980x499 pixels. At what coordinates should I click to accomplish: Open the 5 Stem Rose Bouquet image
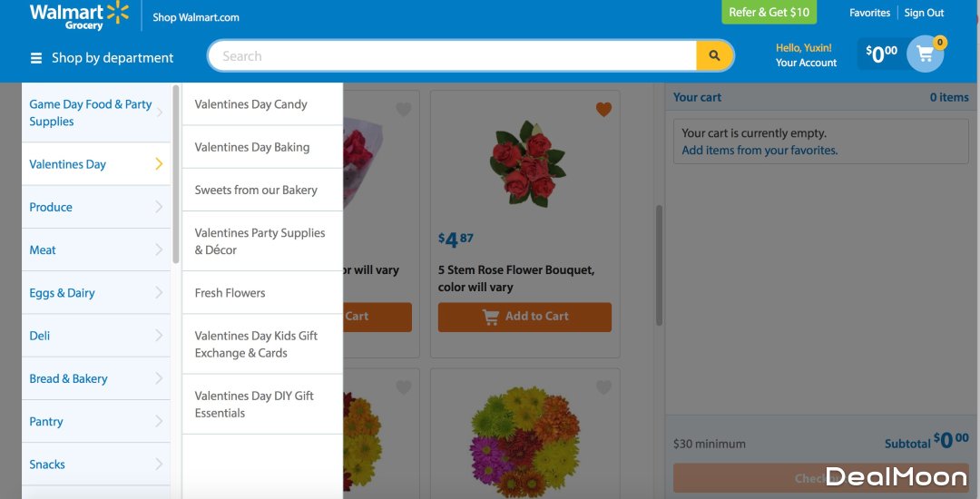528,163
